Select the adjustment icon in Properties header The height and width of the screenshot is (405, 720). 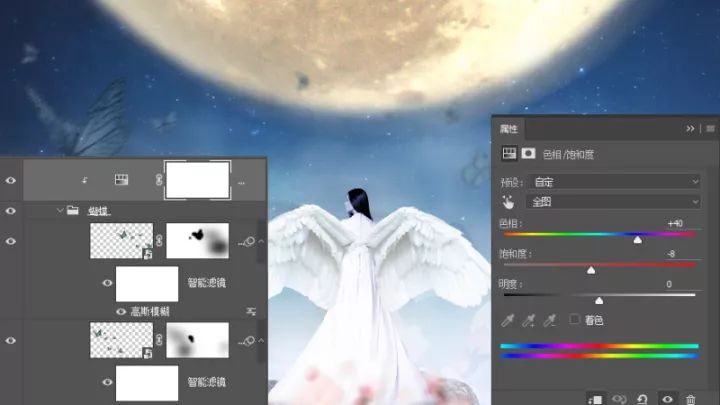point(509,153)
